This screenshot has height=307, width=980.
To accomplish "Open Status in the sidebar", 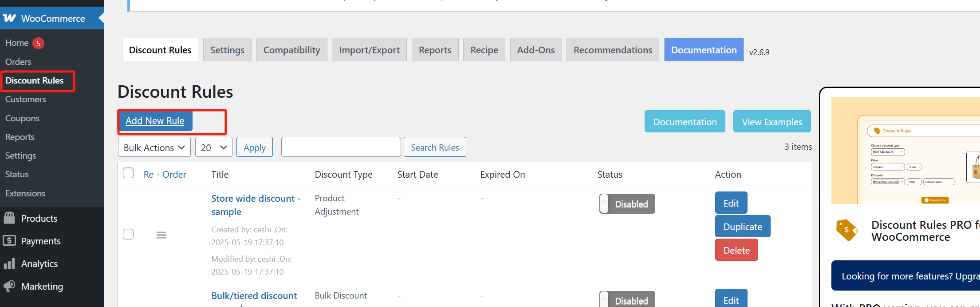I will (x=17, y=174).
